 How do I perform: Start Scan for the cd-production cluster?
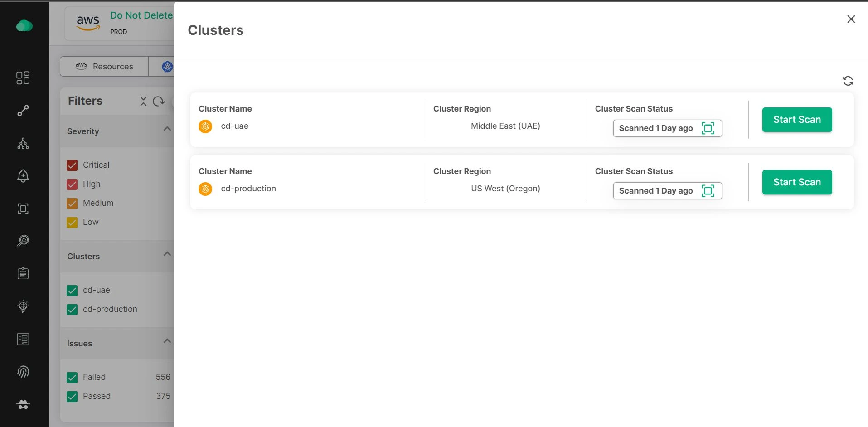(x=796, y=182)
